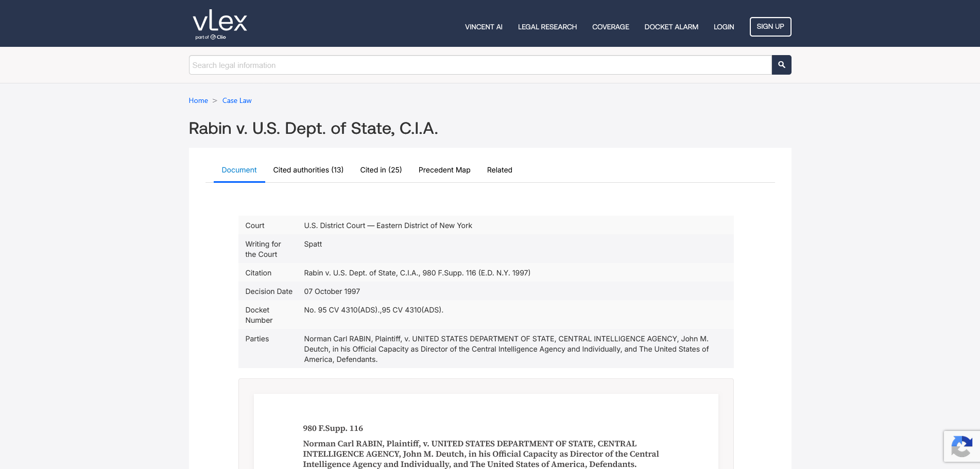
Task: Click the search magnifier button
Action: [x=781, y=65]
